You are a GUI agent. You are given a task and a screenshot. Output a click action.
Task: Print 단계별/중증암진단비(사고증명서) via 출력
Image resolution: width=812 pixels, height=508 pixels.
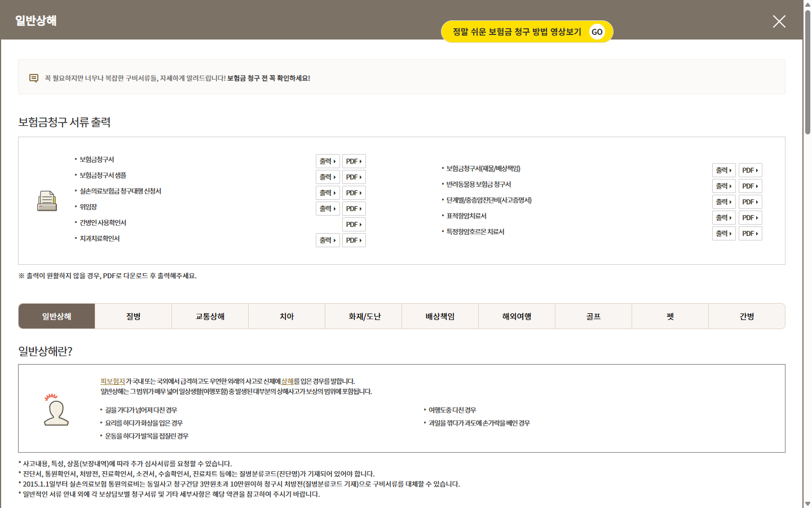(724, 202)
